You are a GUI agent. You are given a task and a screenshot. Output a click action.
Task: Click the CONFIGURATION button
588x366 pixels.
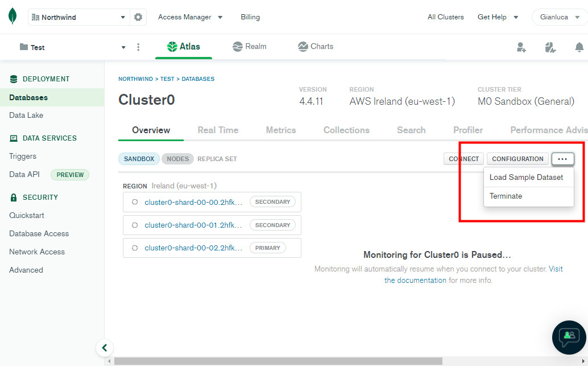[517, 159]
